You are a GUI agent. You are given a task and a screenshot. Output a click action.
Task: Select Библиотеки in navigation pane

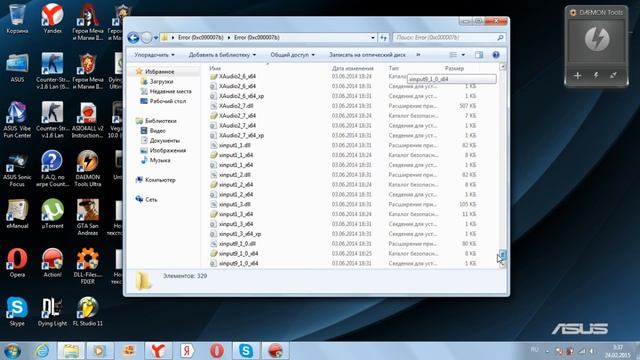(x=161, y=121)
